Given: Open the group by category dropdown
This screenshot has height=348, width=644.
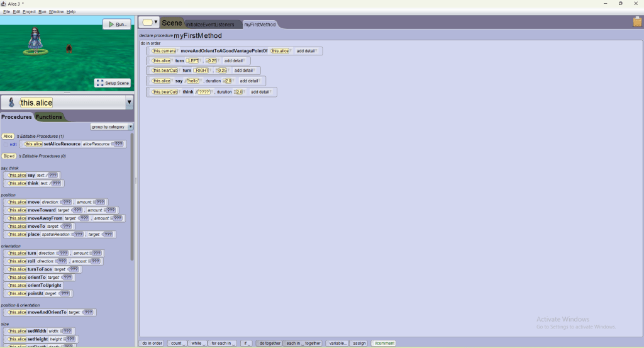Looking at the screenshot, I should pyautogui.click(x=111, y=127).
